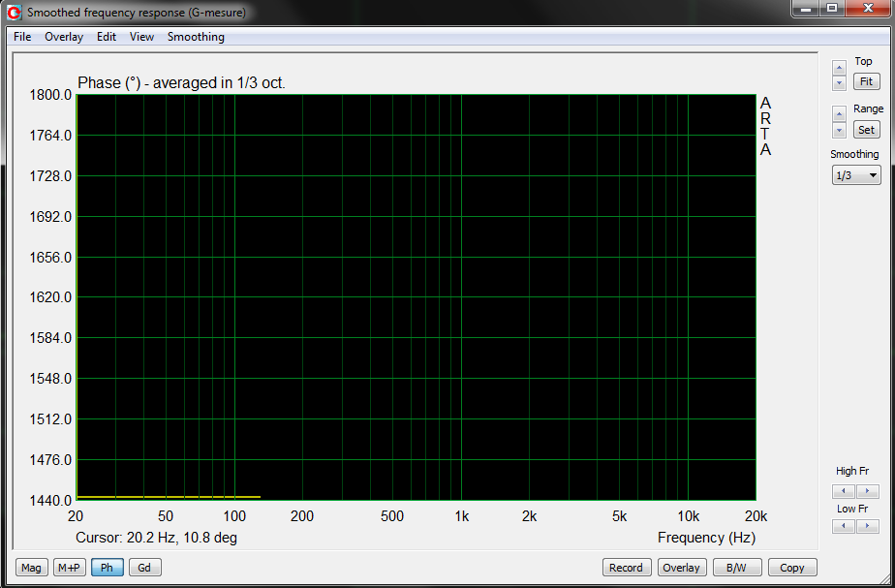
Task: Toggle the M+P view button
Action: pyautogui.click(x=69, y=568)
